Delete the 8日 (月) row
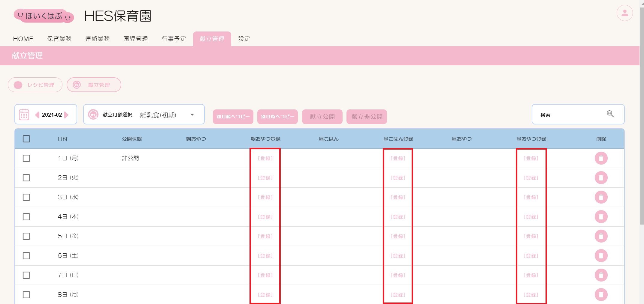Screen dimensions: 644x304 coord(601,295)
